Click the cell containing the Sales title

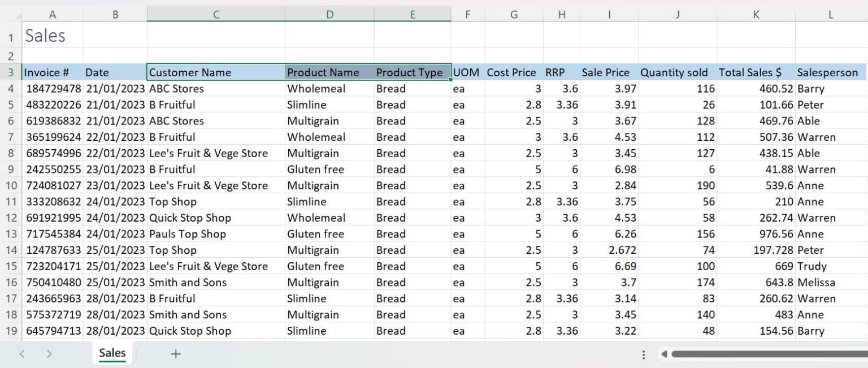[45, 35]
